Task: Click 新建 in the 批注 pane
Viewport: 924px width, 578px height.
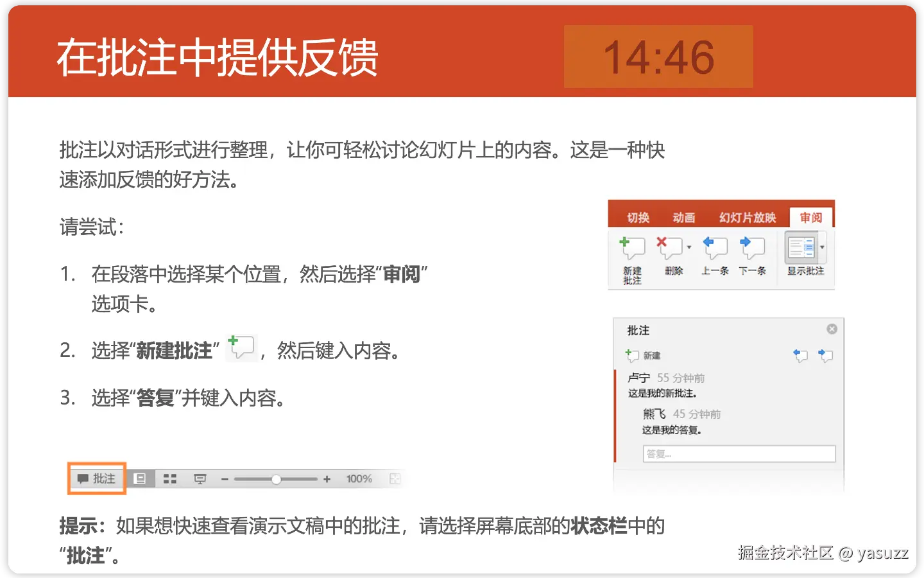Action: [643, 355]
